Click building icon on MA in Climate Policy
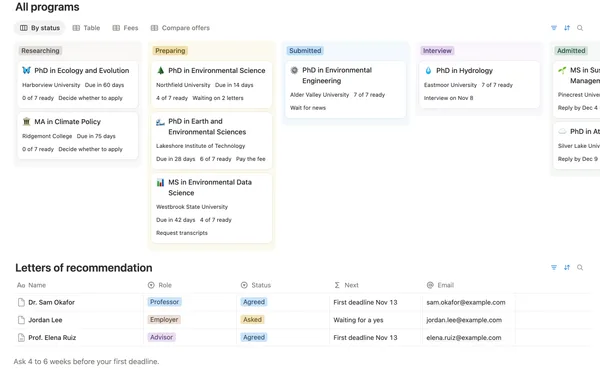The width and height of the screenshot is (600, 372). [x=26, y=122]
